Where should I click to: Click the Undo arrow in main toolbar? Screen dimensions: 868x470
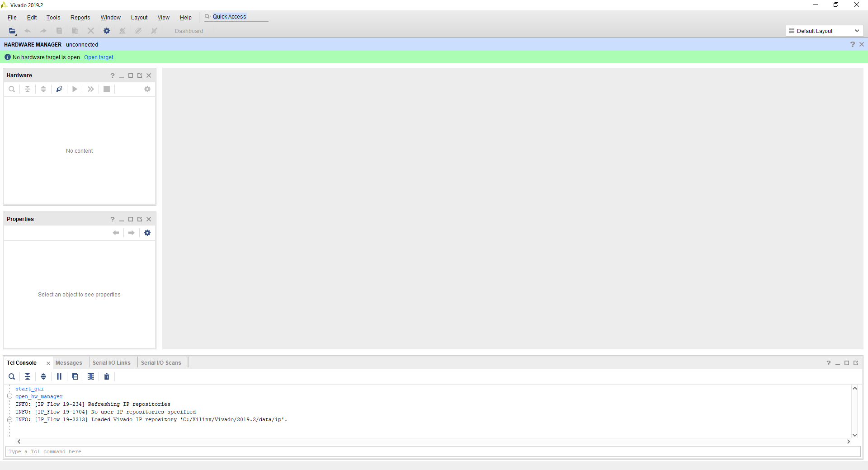pos(28,31)
